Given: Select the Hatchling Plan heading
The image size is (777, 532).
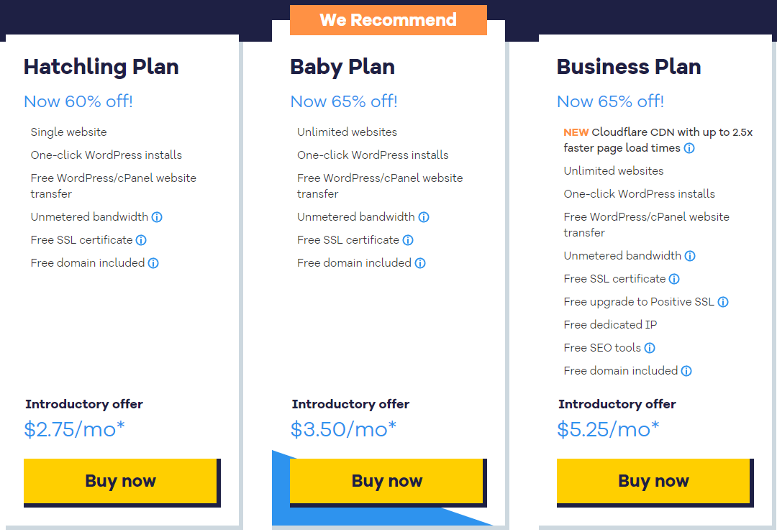Looking at the screenshot, I should 101,67.
